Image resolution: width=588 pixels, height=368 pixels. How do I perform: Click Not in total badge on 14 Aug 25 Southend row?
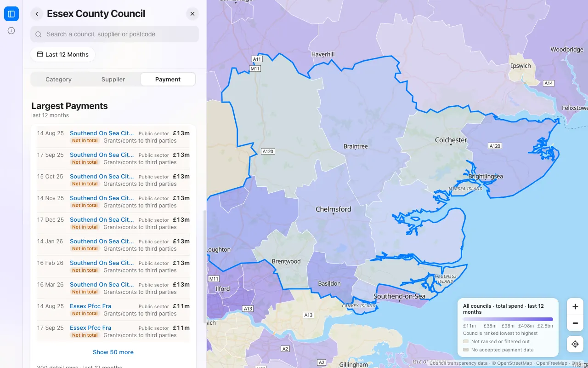pos(85,141)
